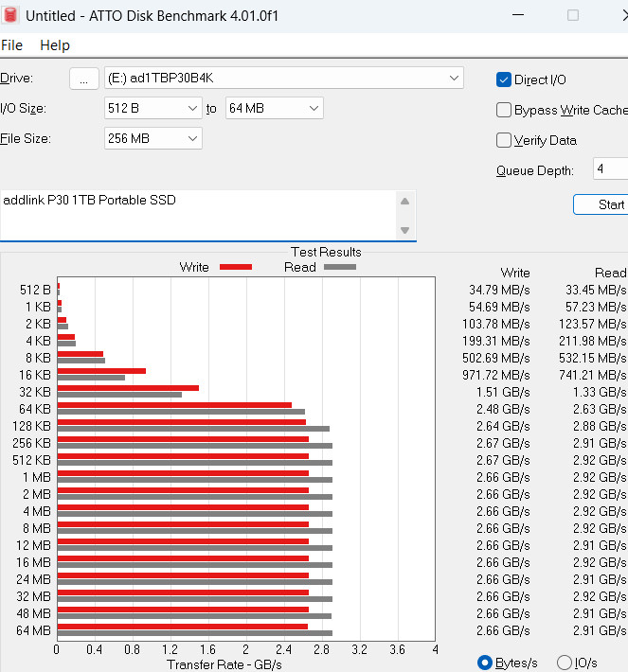
Task: Click the Test Results heading
Action: (326, 252)
